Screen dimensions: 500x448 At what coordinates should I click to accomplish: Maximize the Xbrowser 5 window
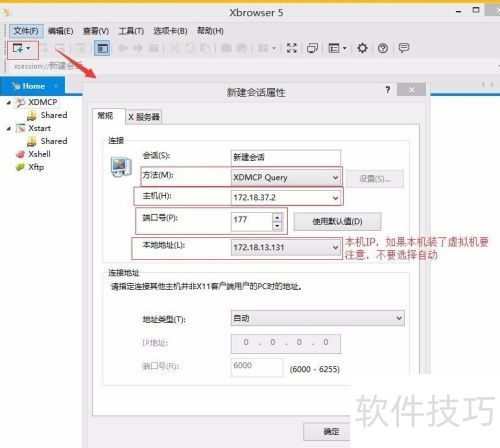(476, 10)
